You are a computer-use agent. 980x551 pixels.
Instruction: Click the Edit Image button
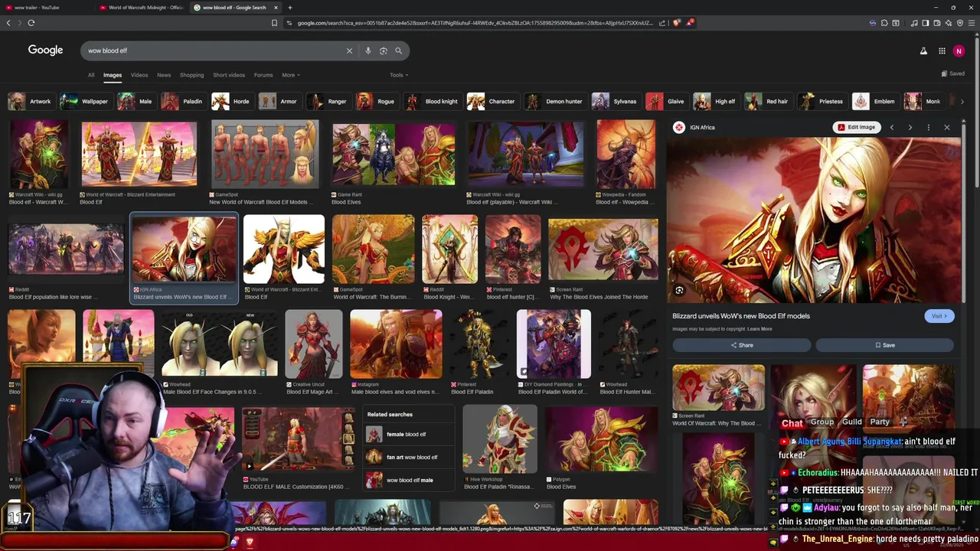856,127
